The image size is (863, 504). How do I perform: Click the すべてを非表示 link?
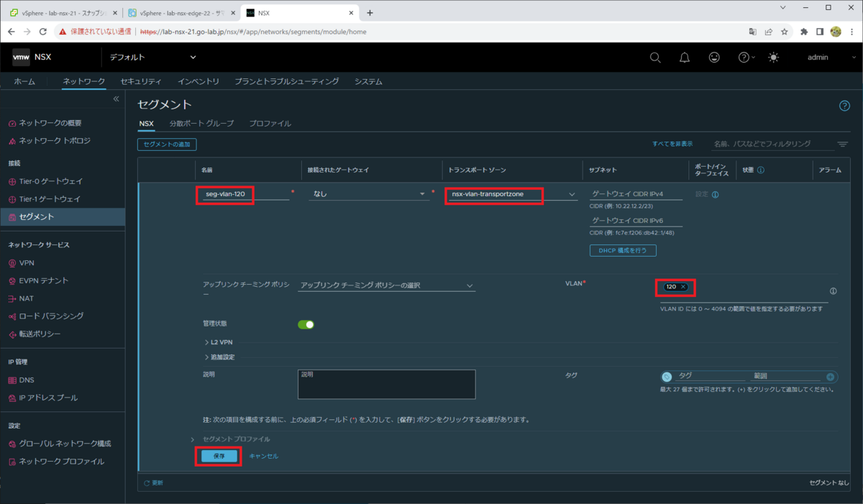pos(672,144)
